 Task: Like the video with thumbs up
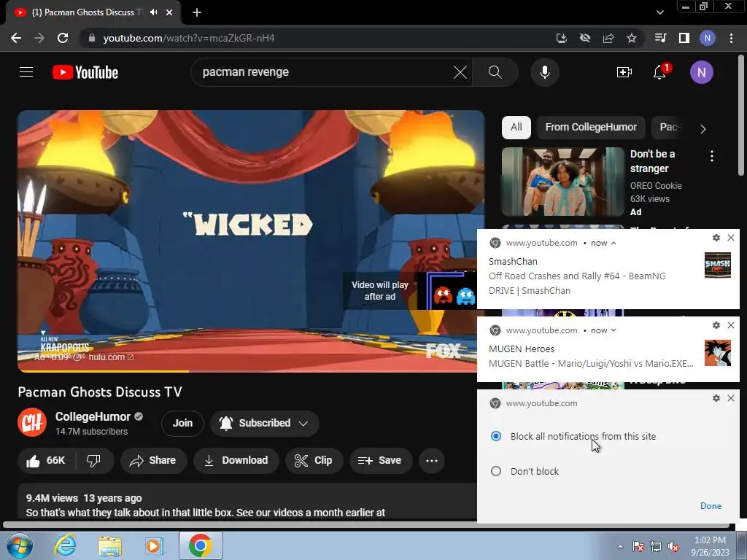(x=46, y=461)
